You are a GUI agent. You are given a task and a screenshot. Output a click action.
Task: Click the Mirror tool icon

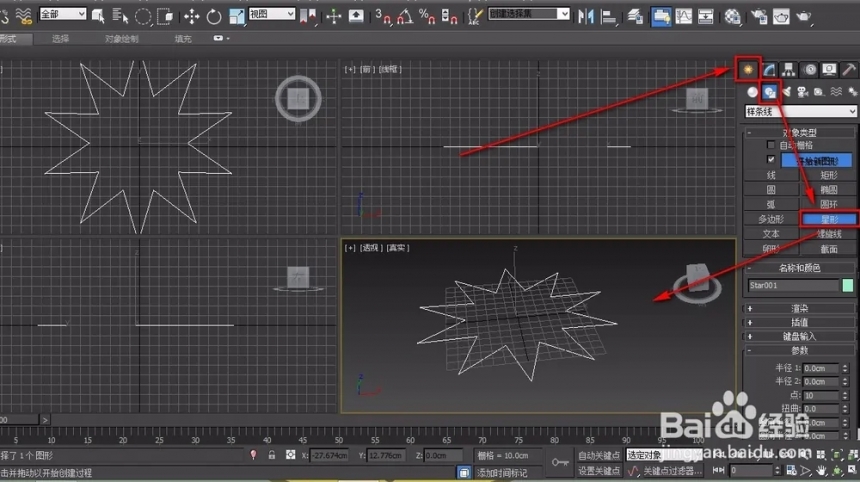click(586, 16)
